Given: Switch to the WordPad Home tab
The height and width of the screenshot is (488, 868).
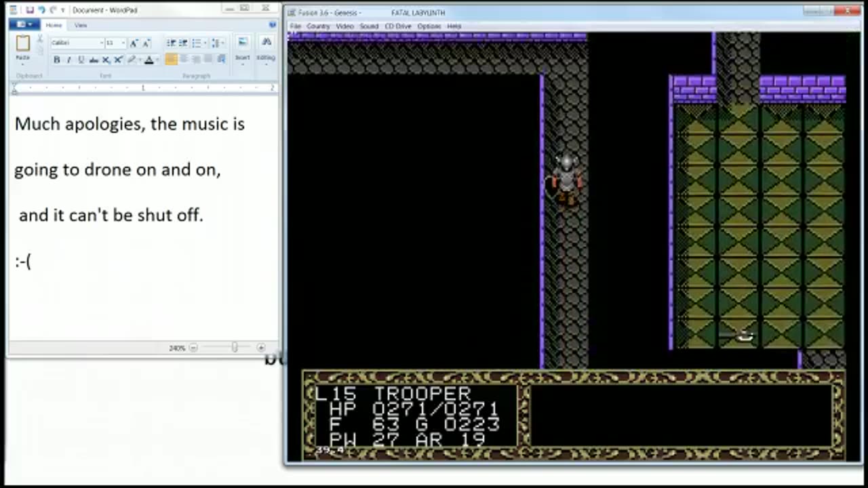Looking at the screenshot, I should (54, 25).
